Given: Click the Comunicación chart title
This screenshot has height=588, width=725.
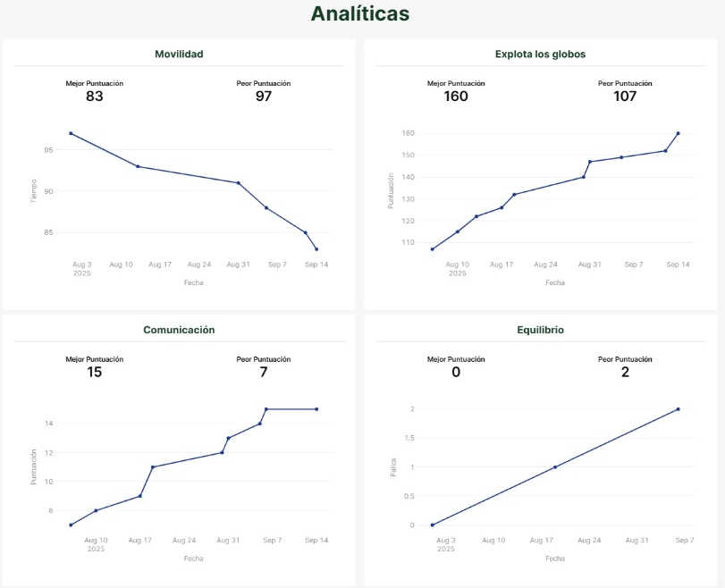Looking at the screenshot, I should [x=179, y=330].
